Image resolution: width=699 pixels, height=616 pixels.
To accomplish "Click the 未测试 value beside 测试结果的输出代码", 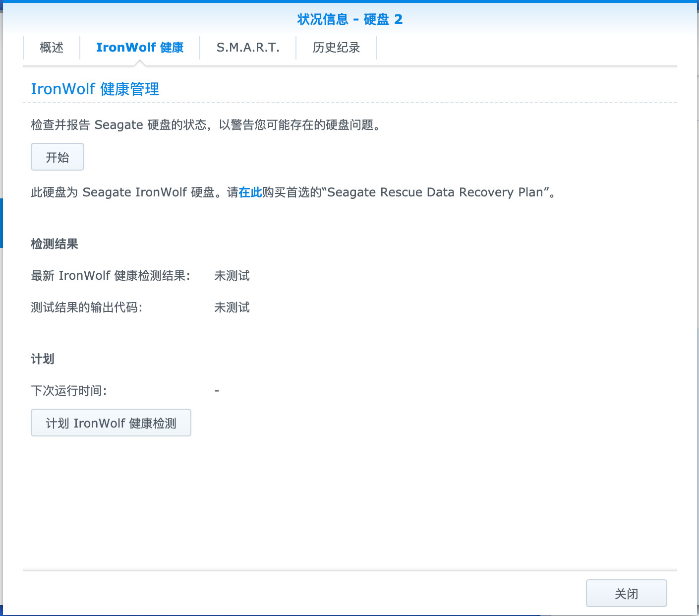I will [232, 308].
